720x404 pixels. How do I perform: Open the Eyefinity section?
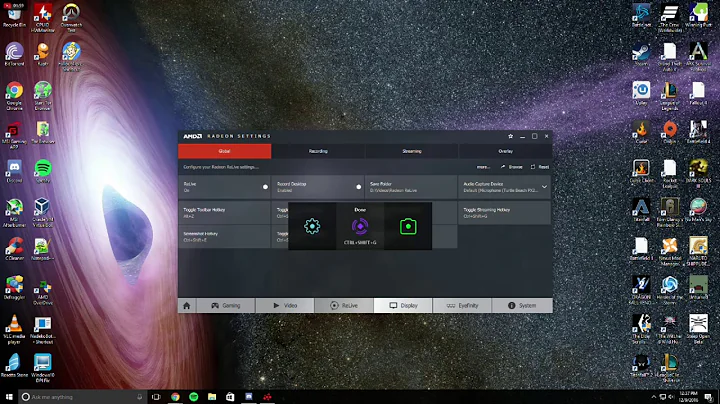pyautogui.click(x=462, y=305)
